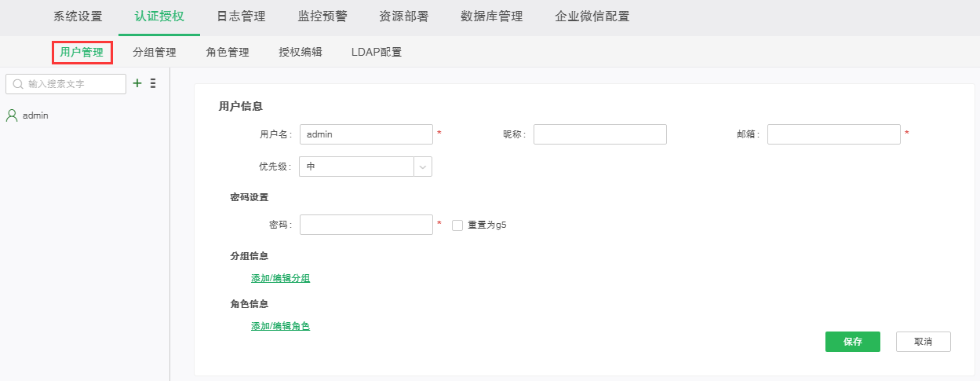The image size is (980, 381).
Task: Click into the 邮箱 input field
Action: coord(833,134)
